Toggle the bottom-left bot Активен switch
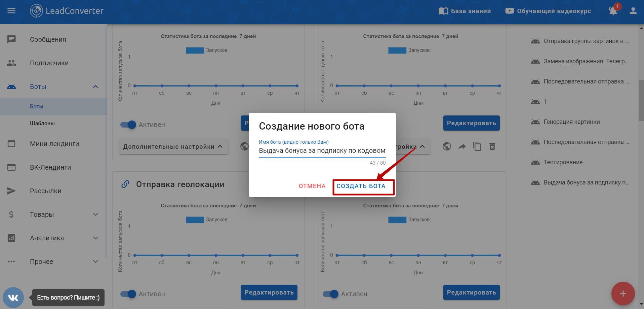 tap(128, 294)
